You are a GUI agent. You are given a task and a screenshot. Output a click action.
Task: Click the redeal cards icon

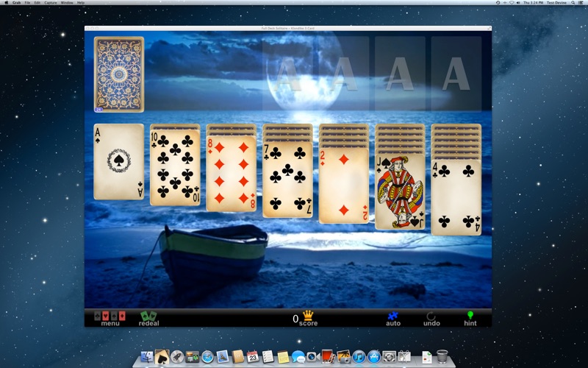[148, 318]
